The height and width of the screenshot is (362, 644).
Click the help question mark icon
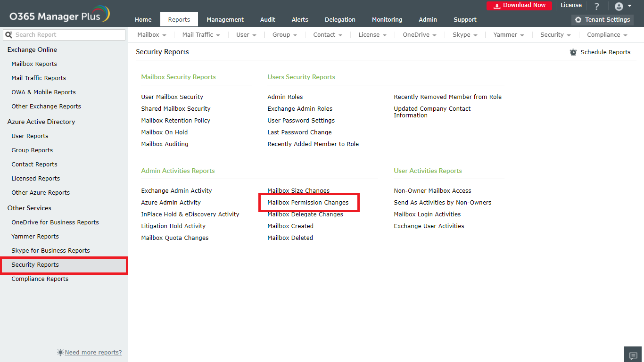pos(596,6)
